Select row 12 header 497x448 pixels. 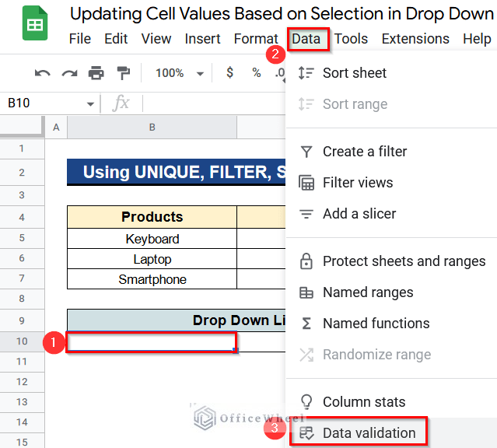(x=22, y=382)
